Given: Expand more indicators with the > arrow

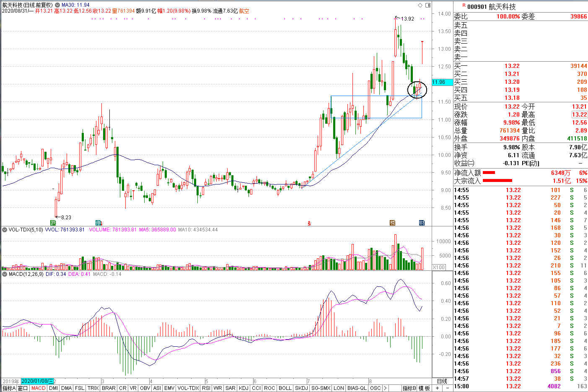Looking at the screenshot, I should (x=385, y=388).
